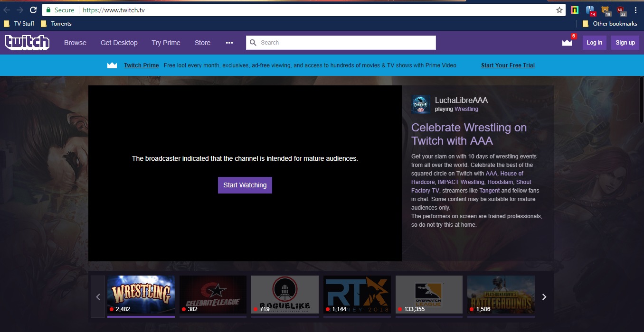Screen dimensions: 644x332
Task: Click the extension icon with badge 19
Action: pos(606,10)
